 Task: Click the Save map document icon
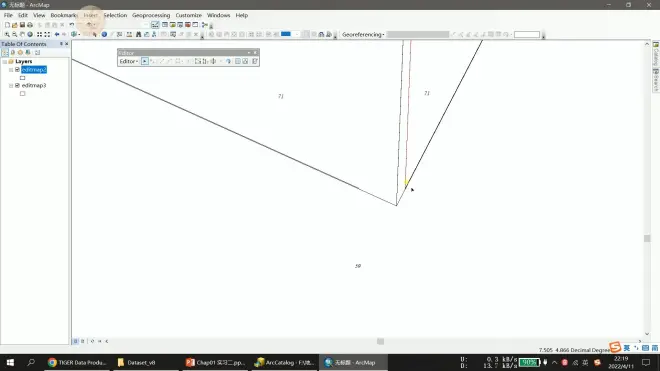pos(22,25)
